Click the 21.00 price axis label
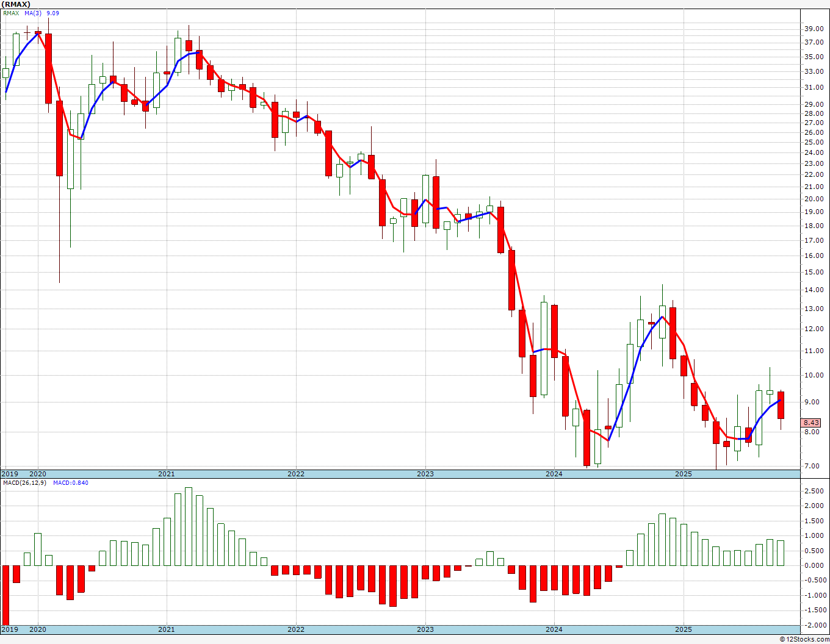The width and height of the screenshot is (830, 644). coord(814,187)
